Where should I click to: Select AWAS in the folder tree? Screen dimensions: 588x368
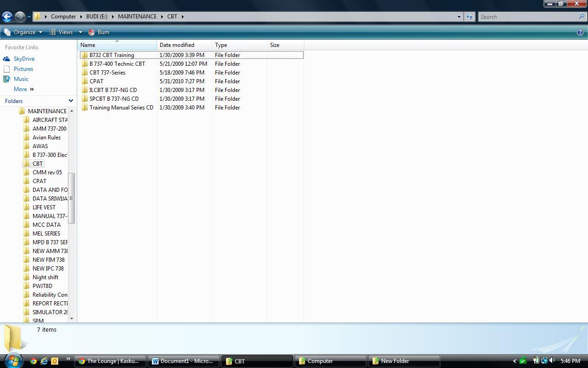40,146
